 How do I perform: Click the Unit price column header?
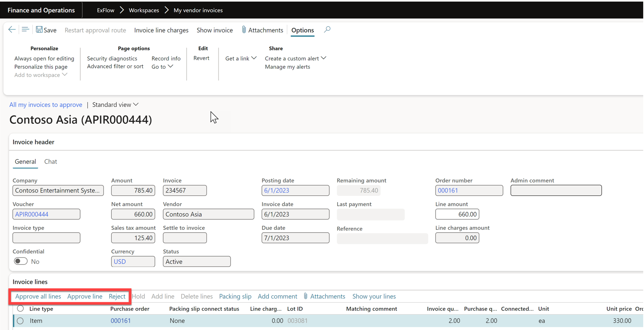pyautogui.click(x=619, y=309)
